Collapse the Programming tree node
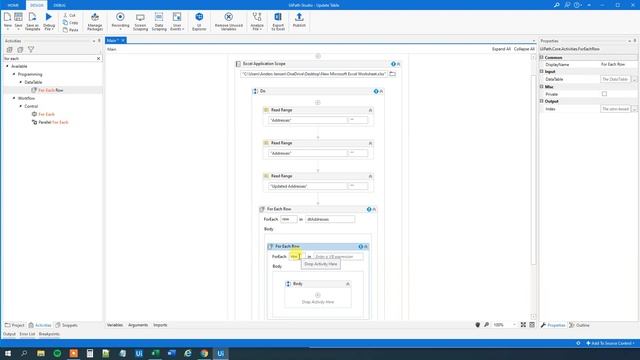 [x=14, y=74]
